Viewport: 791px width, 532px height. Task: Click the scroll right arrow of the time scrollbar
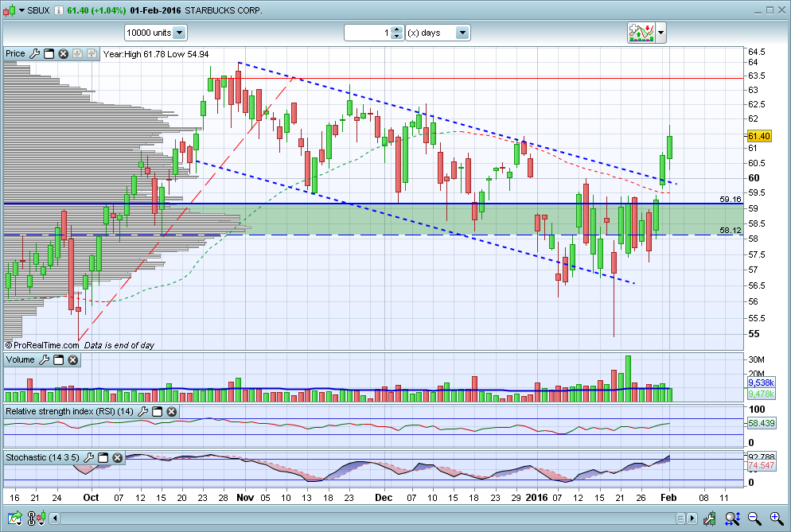tap(692, 518)
